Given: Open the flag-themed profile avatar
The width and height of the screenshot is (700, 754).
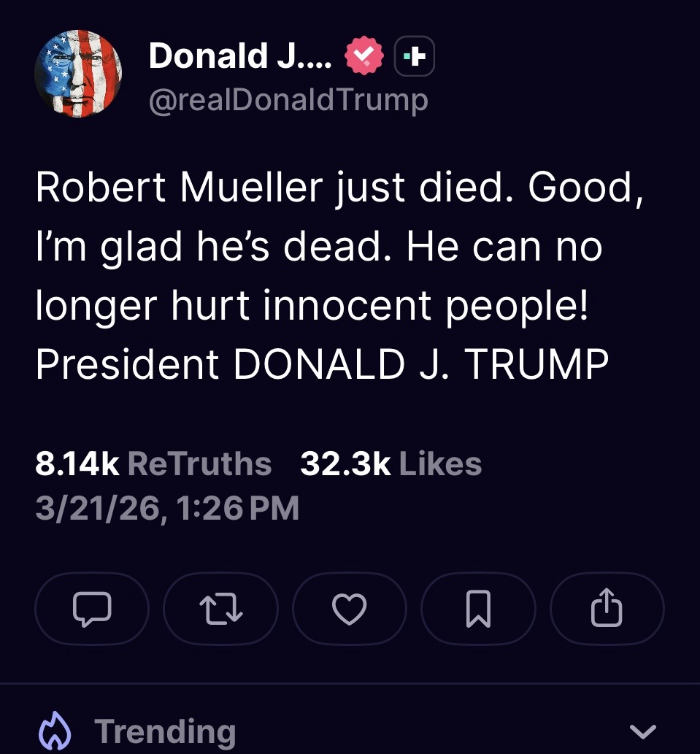Looking at the screenshot, I should pos(78,74).
